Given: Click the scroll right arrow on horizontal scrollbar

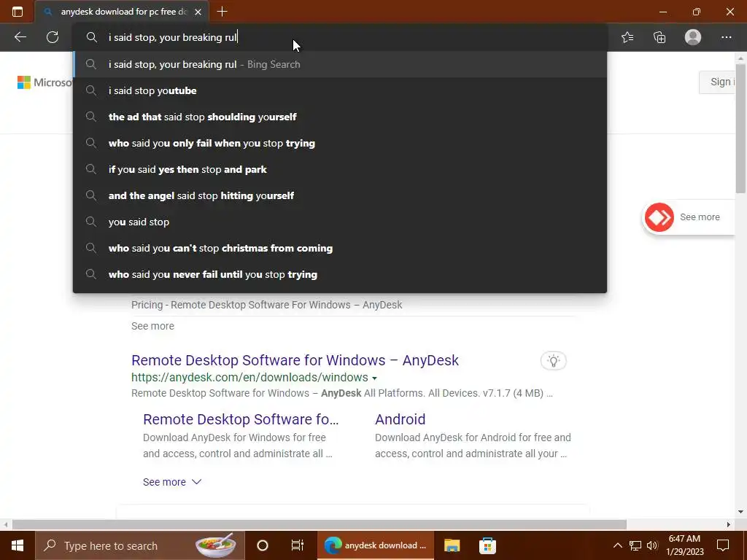Looking at the screenshot, I should [x=729, y=524].
